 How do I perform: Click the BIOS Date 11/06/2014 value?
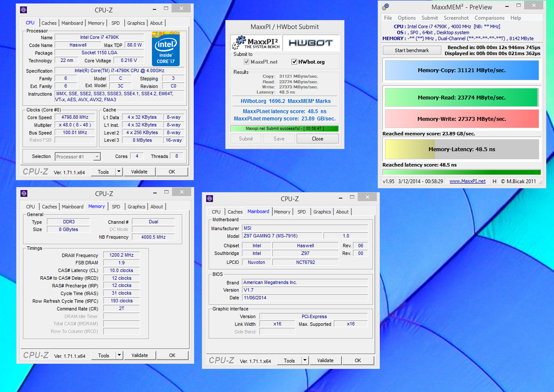305,298
